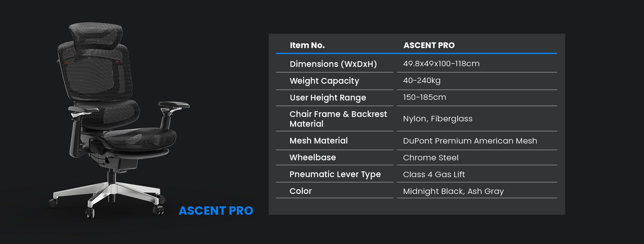Click the 49.8x49x100-118cm dimensions value
644x244 pixels.
pos(441,64)
